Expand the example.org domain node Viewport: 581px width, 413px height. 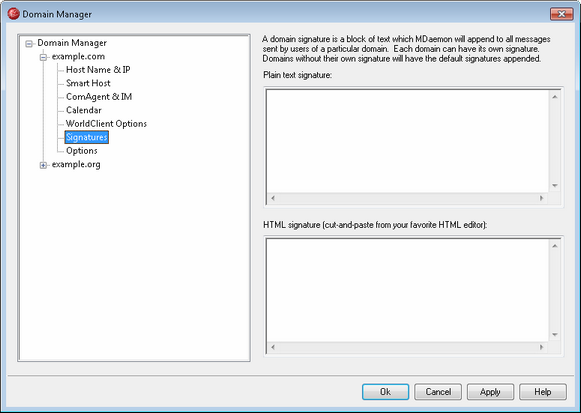(x=43, y=165)
